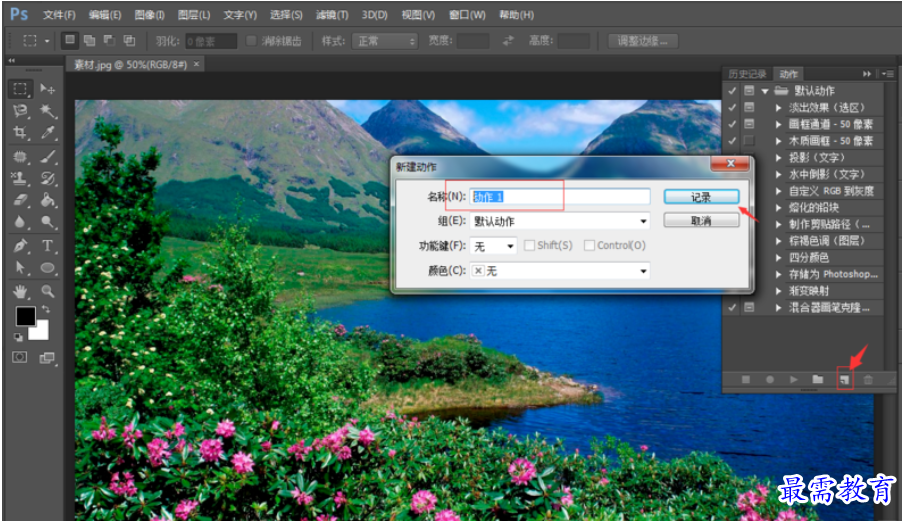Screen dimensions: 902x521
Task: Collapse panel with double-arrow icon
Action: coord(866,74)
